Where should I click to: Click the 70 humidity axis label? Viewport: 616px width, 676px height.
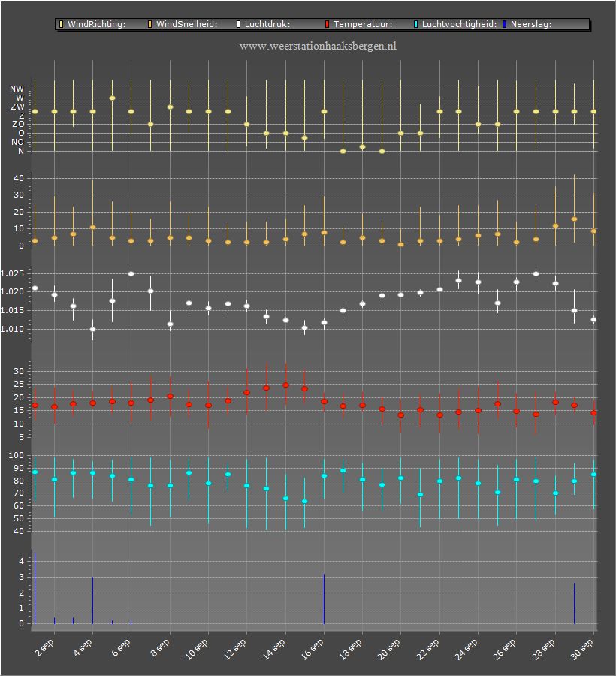[x=19, y=493]
